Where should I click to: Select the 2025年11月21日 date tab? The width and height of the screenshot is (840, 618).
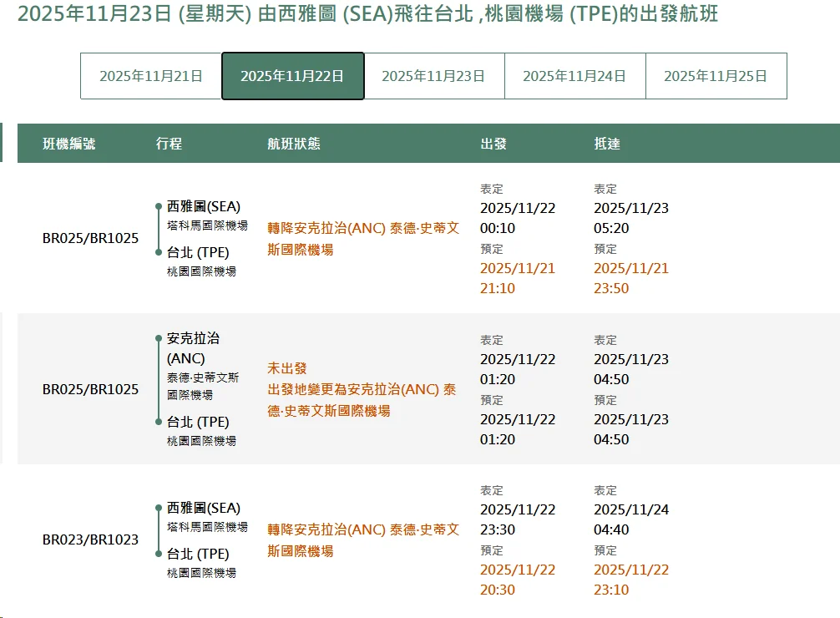(x=151, y=76)
